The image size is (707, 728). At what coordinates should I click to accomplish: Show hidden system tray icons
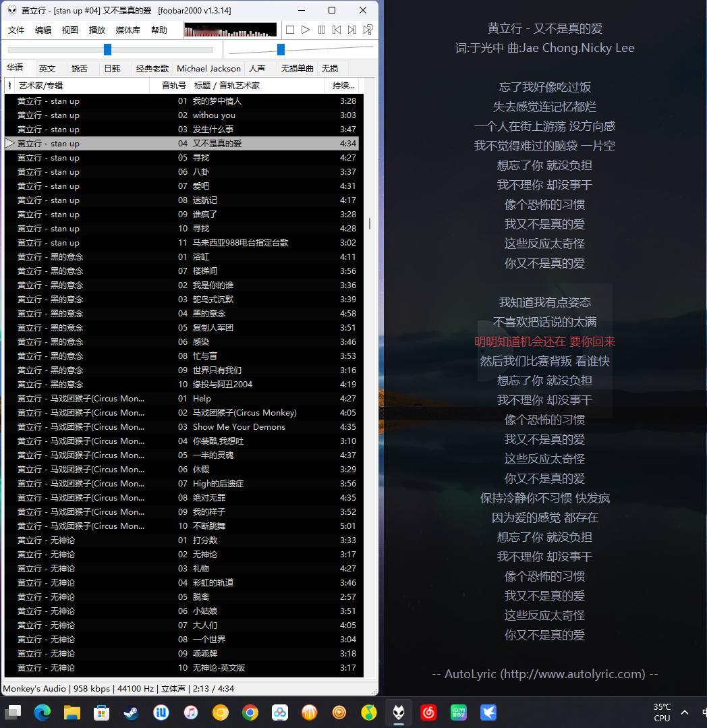(x=685, y=712)
